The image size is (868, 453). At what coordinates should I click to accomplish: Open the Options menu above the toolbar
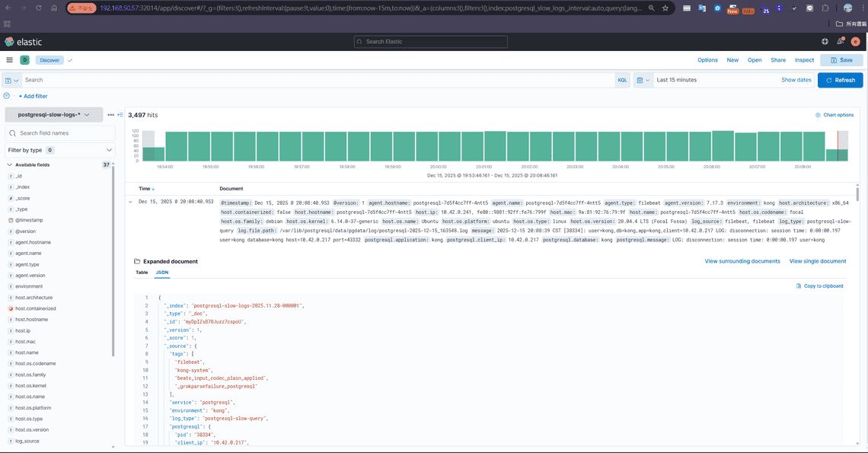click(x=707, y=59)
